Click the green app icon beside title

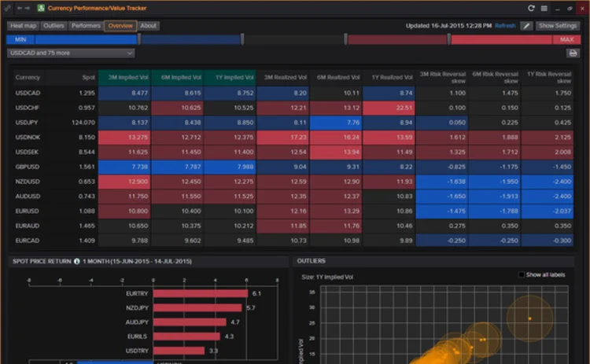point(41,8)
